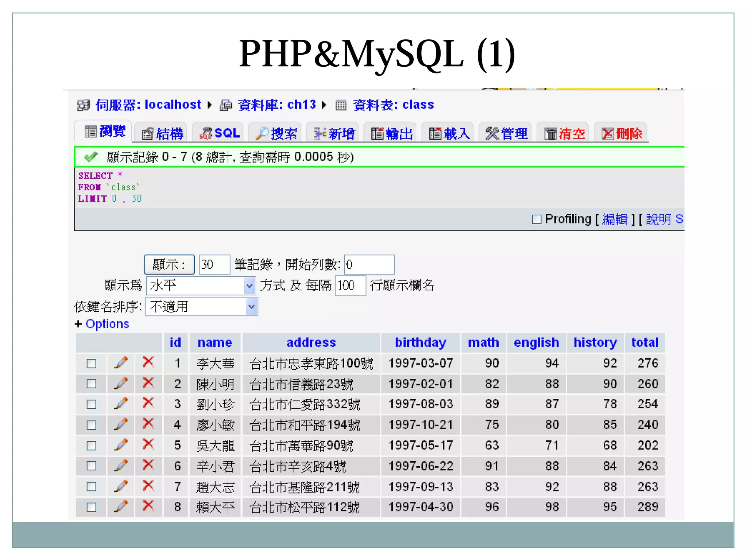Select checkbox for row id 8
The height and width of the screenshot is (560, 747).
coord(92,507)
